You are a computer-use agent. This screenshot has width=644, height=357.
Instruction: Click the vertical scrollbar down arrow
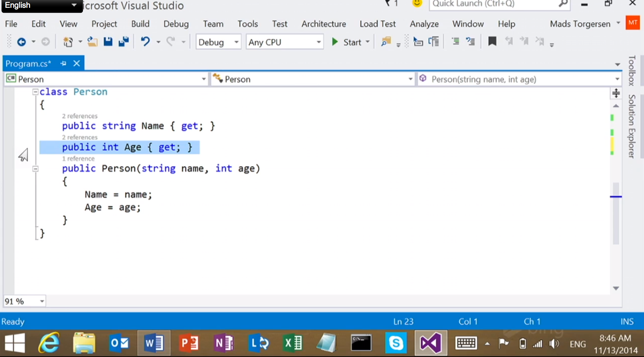coord(616,288)
